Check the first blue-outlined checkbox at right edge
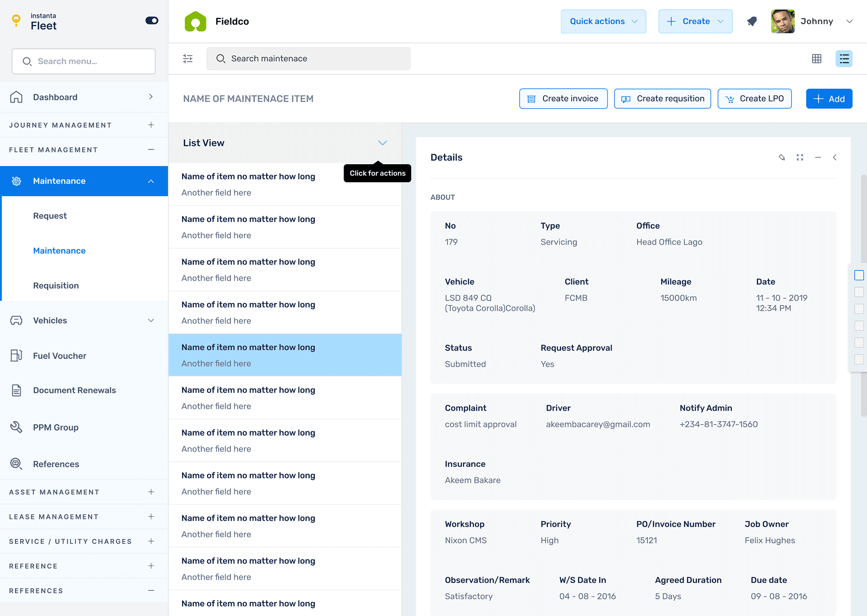This screenshot has width=867, height=616. tap(859, 275)
